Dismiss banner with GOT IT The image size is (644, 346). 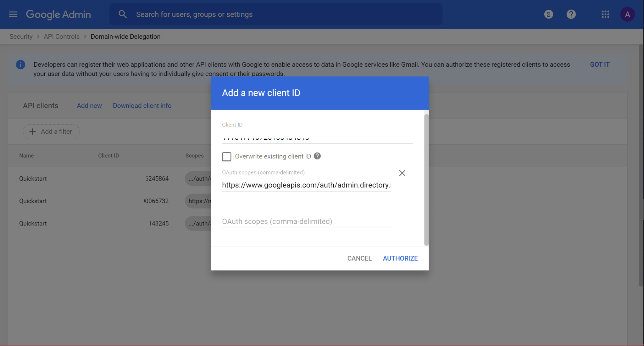click(x=600, y=64)
